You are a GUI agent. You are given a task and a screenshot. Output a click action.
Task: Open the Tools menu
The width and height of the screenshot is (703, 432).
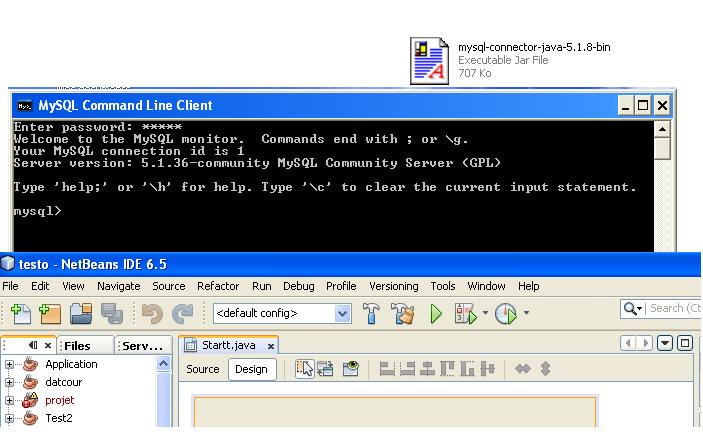click(x=443, y=286)
